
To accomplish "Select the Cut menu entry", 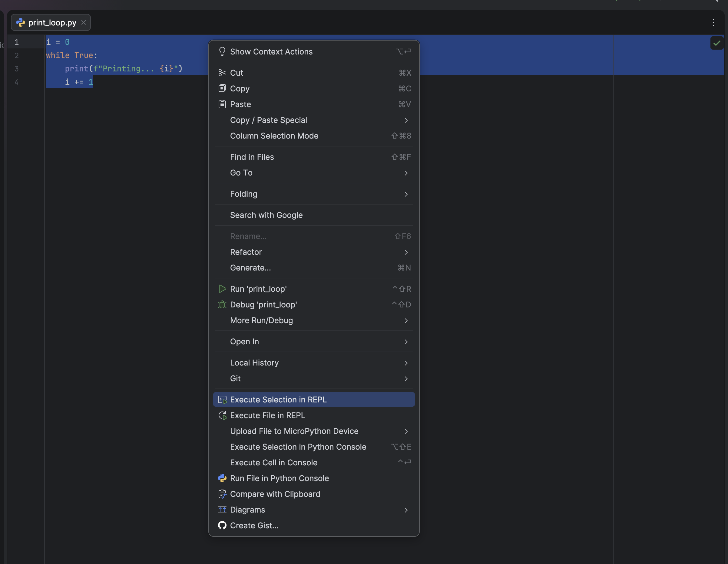I will point(314,73).
